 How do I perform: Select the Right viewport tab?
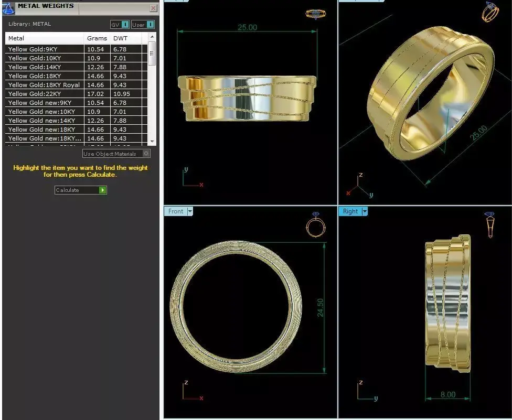pos(350,211)
